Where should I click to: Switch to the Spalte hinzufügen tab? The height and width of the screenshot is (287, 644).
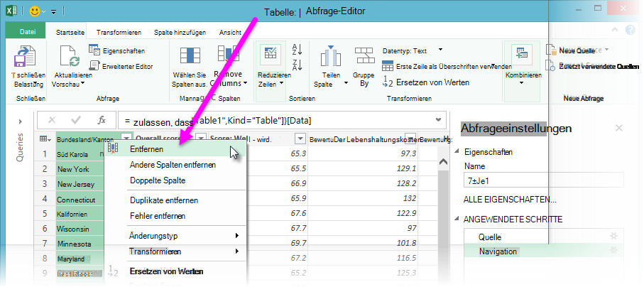click(180, 32)
